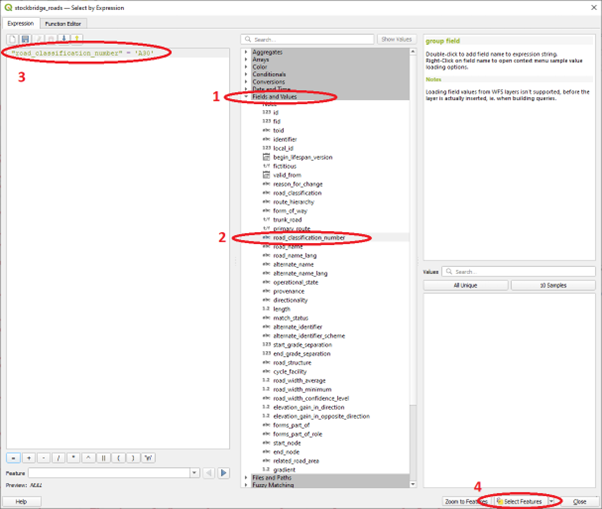Insert the equals operator
Image resolution: width=602 pixels, height=509 pixels.
point(12,457)
